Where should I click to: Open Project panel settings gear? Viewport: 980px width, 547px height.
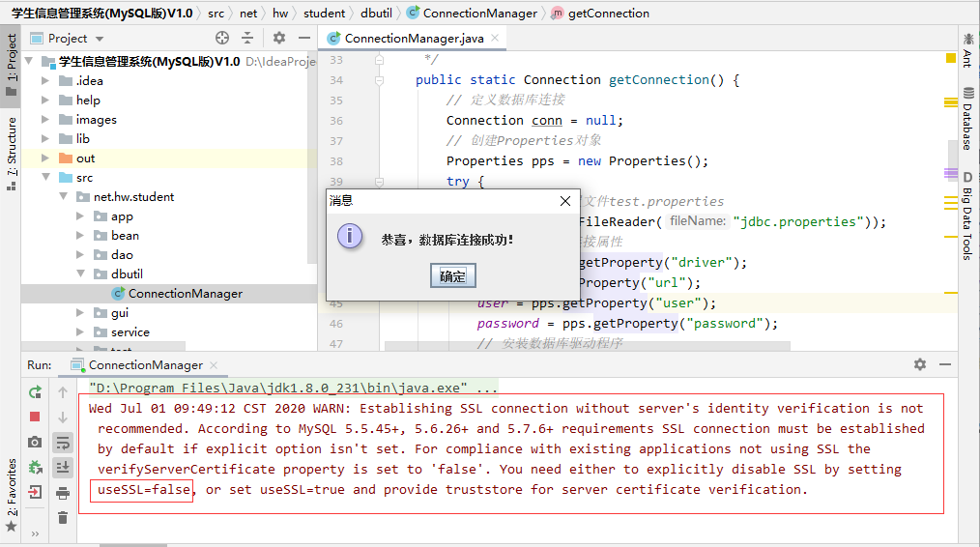coord(278,38)
